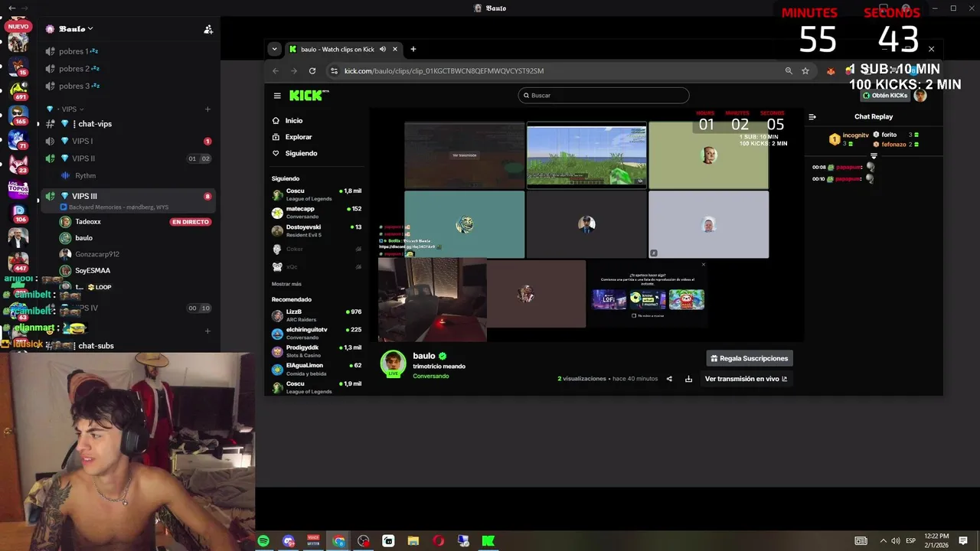Collapse the Chat Replay panel icon

tap(812, 117)
